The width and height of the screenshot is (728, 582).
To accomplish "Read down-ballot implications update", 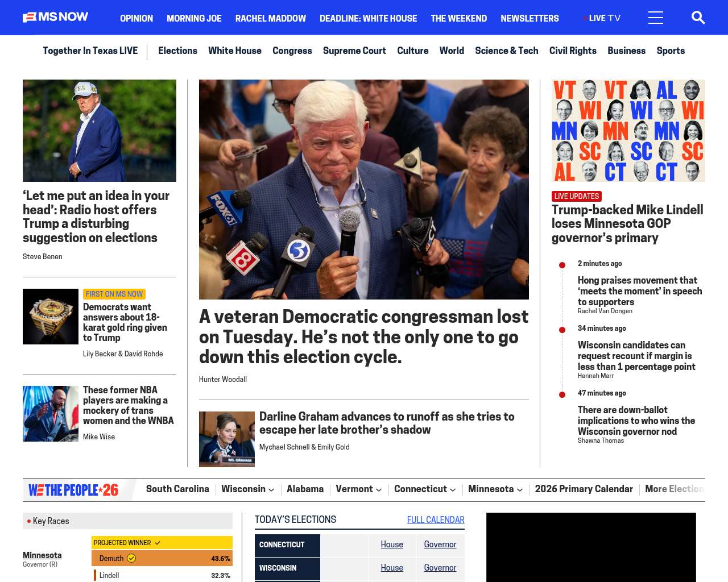I will (636, 421).
